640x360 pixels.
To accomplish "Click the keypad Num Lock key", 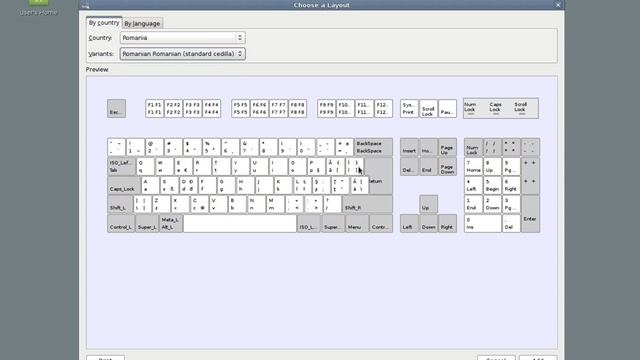I will click(x=473, y=147).
